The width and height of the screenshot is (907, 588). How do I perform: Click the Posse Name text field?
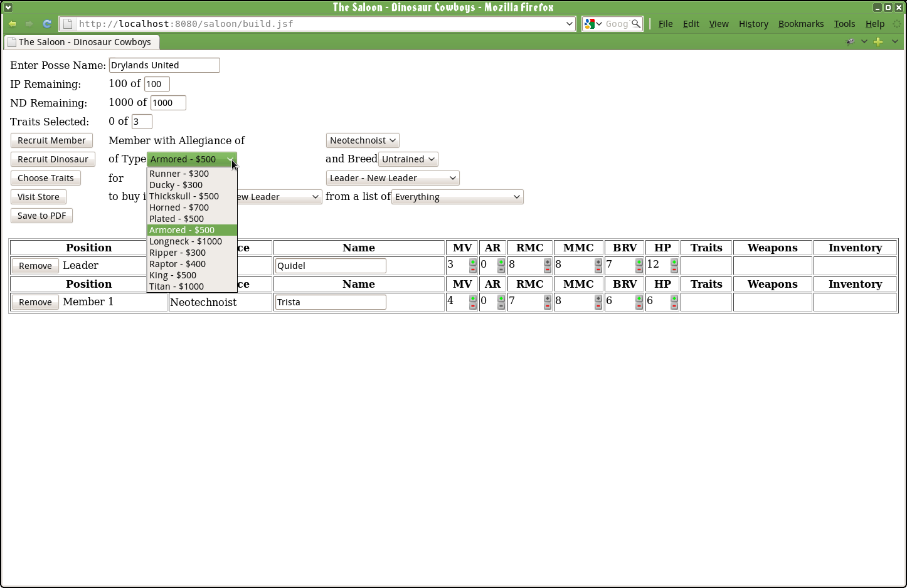pos(164,65)
